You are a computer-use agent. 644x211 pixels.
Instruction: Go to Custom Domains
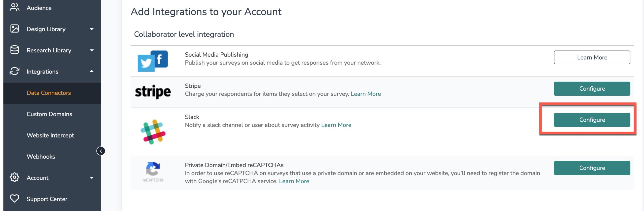point(49,114)
